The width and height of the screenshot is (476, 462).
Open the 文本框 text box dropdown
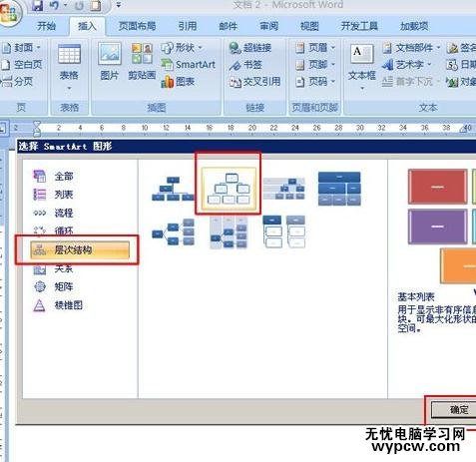point(362,67)
